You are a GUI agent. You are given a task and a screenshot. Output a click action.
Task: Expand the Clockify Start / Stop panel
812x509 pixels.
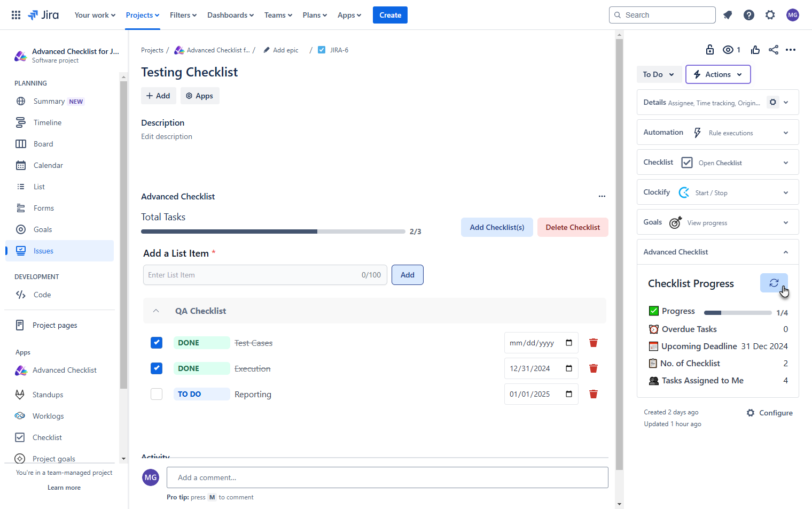[x=785, y=192]
